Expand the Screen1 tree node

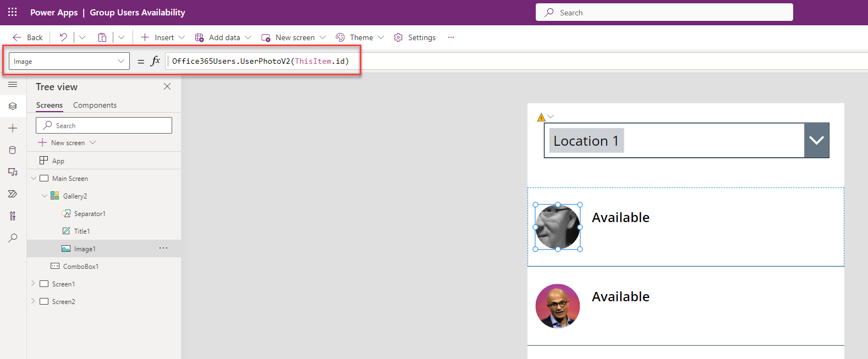click(33, 284)
